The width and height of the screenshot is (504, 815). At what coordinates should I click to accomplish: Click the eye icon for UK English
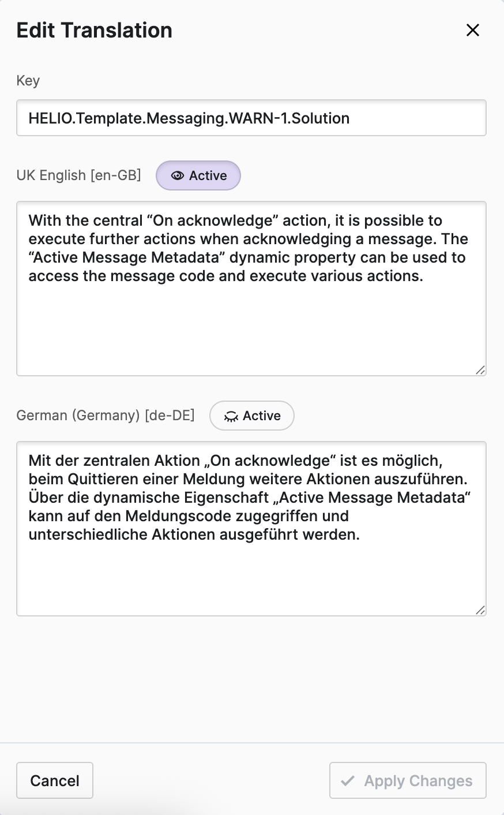[x=178, y=176]
